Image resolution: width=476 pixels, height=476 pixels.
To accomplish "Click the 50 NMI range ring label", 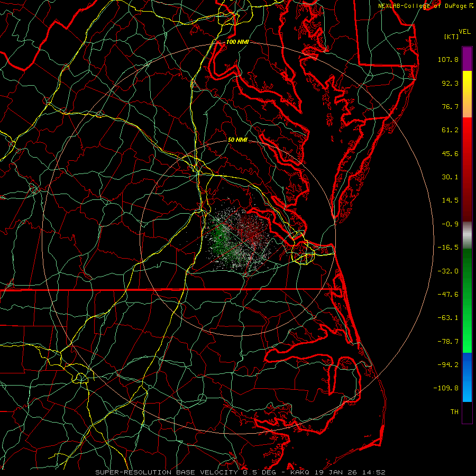I will [x=237, y=140].
